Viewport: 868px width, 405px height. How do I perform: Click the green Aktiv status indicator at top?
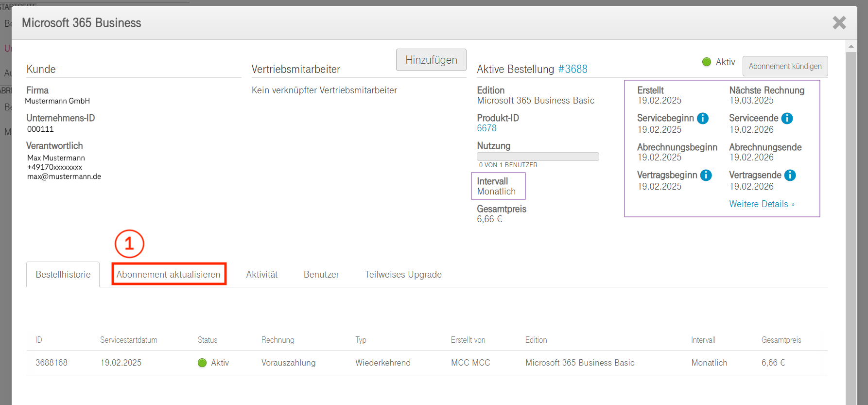(707, 62)
